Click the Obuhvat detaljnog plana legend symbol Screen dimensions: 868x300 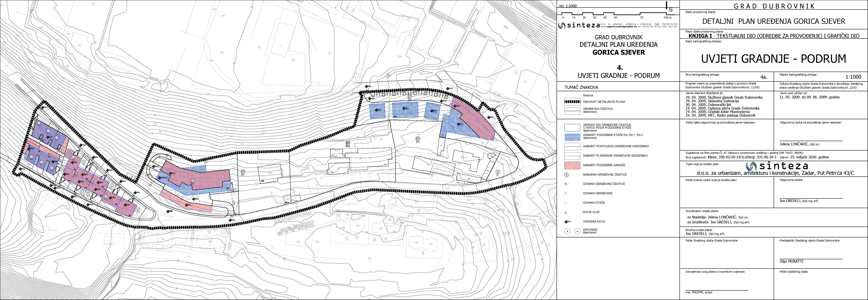pos(572,102)
